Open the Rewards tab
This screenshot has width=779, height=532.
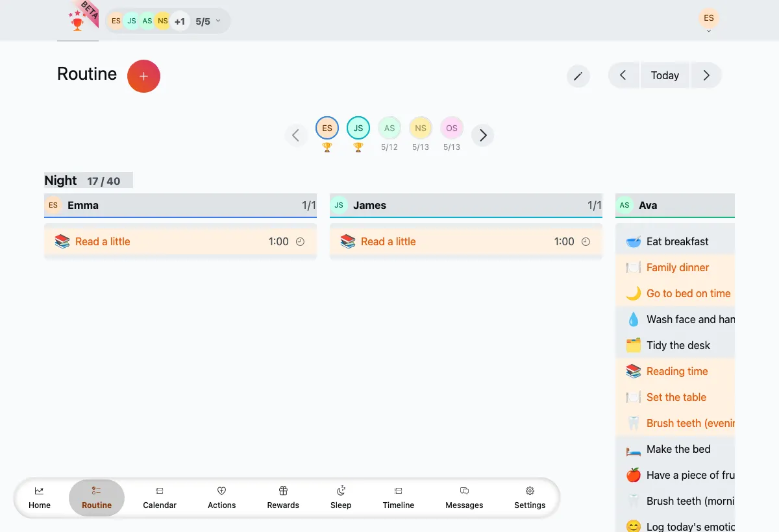tap(283, 498)
